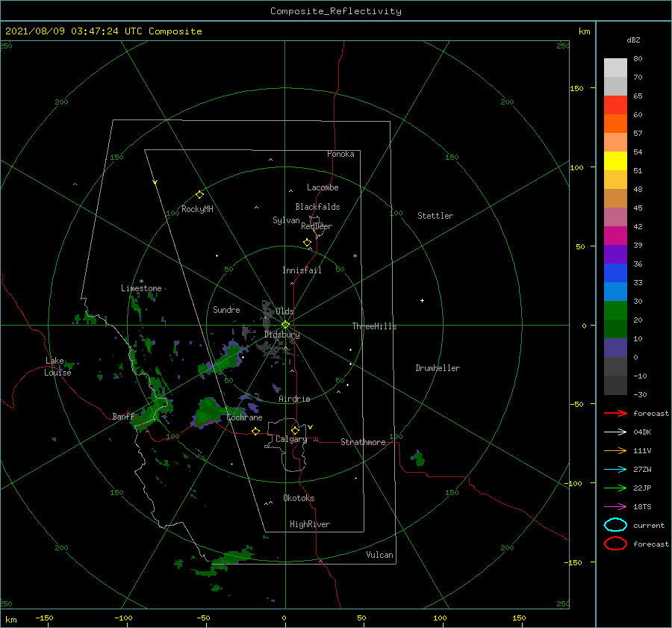The width and height of the screenshot is (672, 628).
Task: Click the yellow diamond marker below RedDeer
Action: click(308, 243)
